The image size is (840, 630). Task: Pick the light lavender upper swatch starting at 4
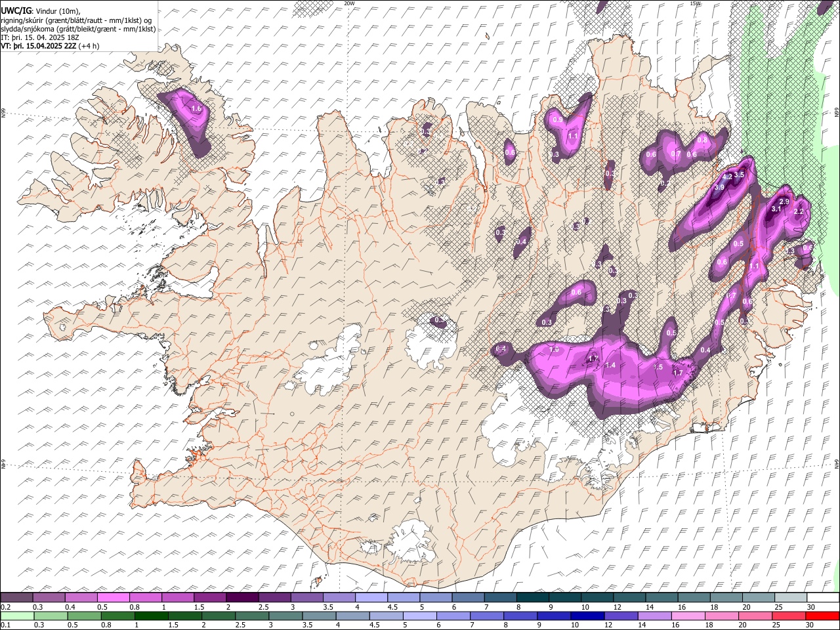(371, 597)
